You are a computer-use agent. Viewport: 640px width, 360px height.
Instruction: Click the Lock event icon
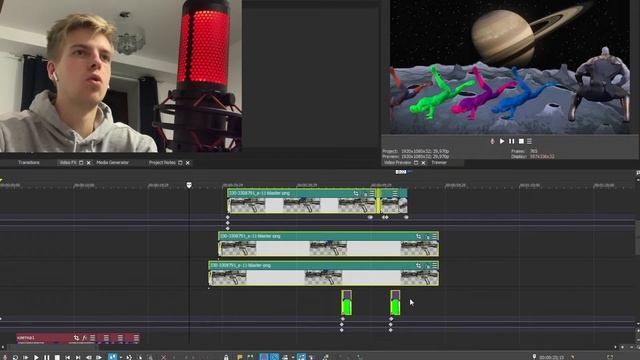click(226, 357)
